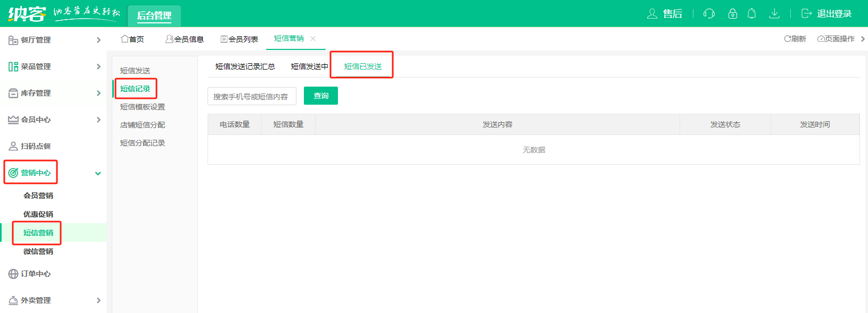Click 发送状态 column header

pyautogui.click(x=725, y=124)
